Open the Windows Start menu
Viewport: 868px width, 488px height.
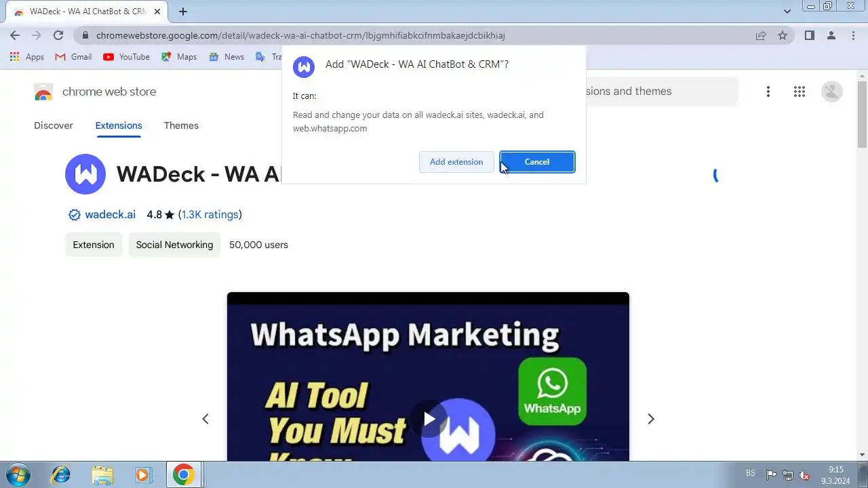(17, 474)
